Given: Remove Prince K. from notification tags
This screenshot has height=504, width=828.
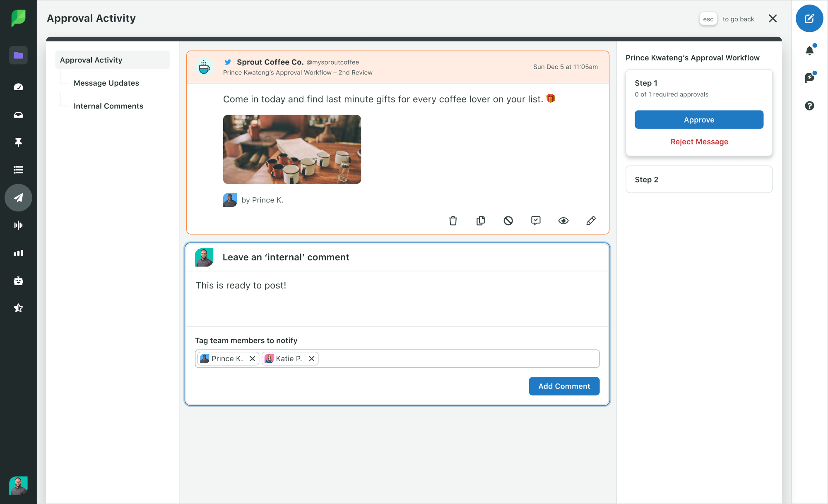Looking at the screenshot, I should (x=252, y=359).
